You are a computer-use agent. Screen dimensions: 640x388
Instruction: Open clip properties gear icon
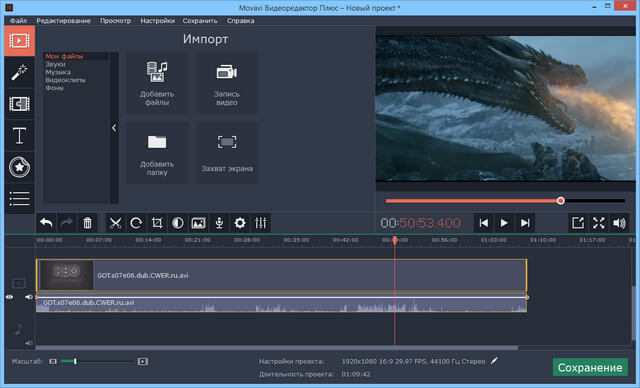point(240,223)
